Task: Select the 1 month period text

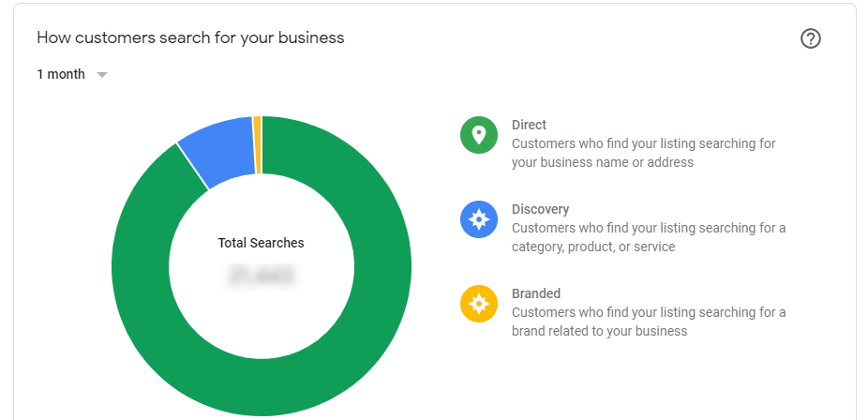Action: pyautogui.click(x=61, y=75)
